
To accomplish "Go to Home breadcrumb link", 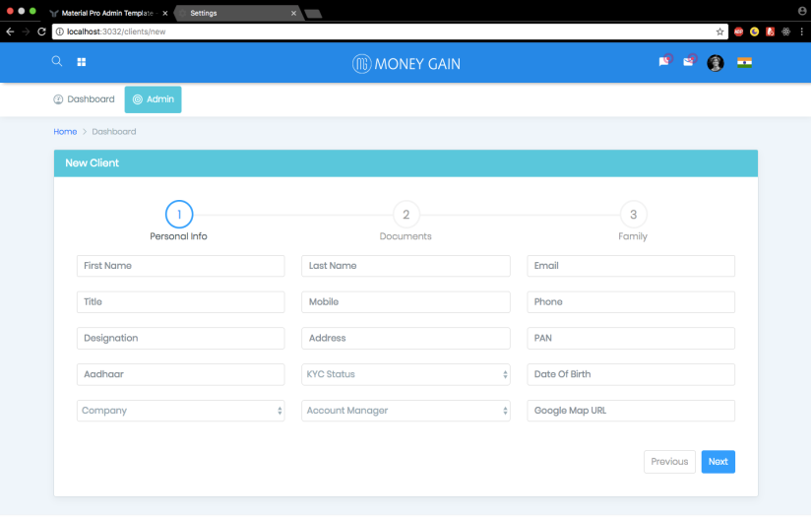I will coord(65,132).
